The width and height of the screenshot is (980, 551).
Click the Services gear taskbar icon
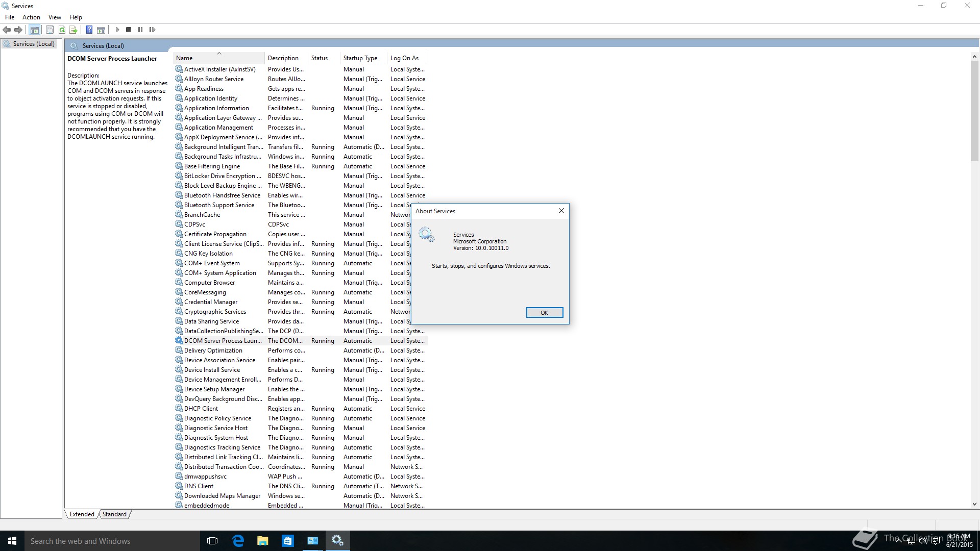click(x=337, y=541)
